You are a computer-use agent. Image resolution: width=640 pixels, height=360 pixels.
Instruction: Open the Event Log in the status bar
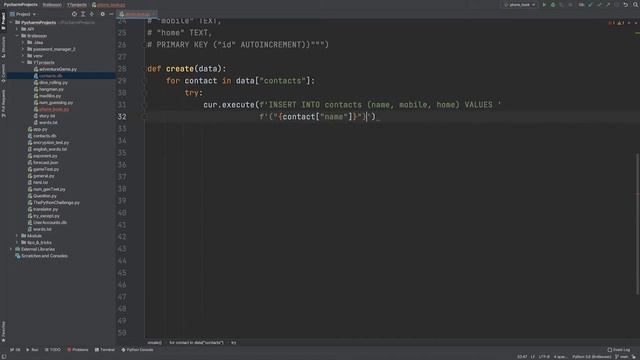(x=618, y=350)
